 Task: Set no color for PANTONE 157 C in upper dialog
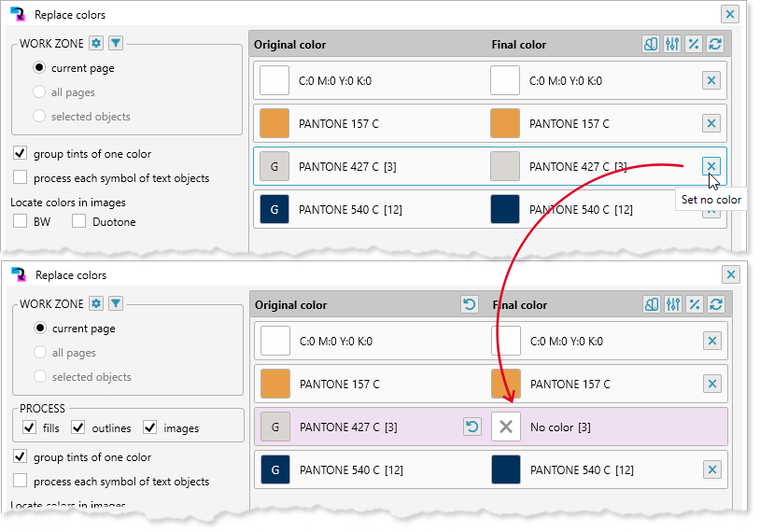711,123
